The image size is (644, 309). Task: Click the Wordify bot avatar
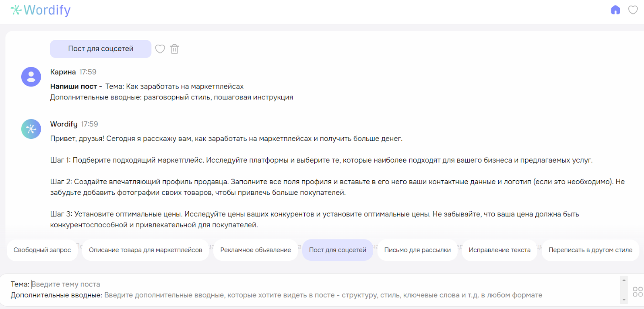(x=31, y=129)
